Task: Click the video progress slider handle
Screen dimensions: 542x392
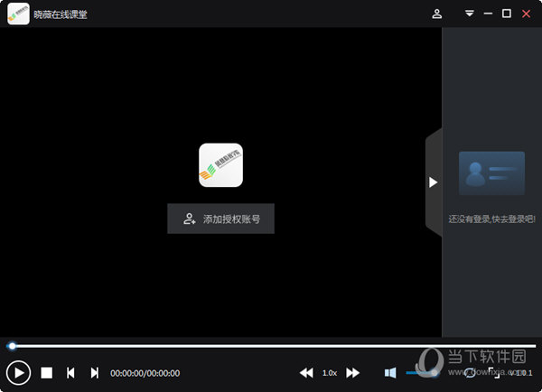Action: [12, 346]
